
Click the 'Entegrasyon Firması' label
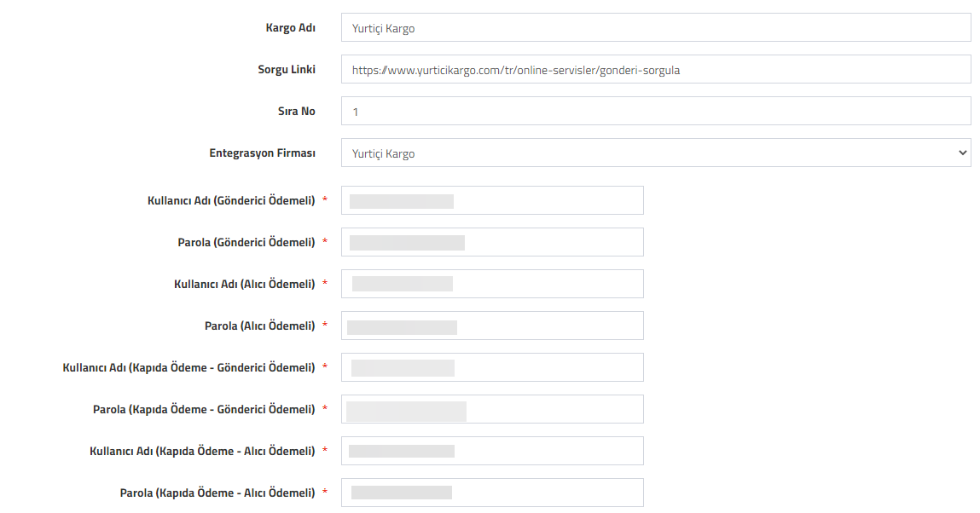click(x=263, y=153)
